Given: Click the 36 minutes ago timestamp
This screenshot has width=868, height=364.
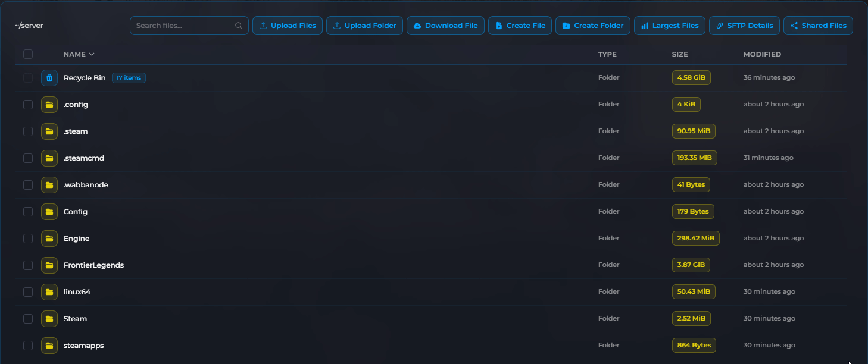Looking at the screenshot, I should tap(769, 78).
